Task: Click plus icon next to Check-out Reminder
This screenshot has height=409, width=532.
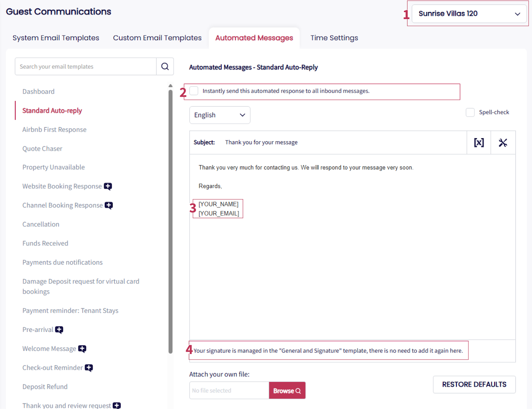Action: coord(89,368)
